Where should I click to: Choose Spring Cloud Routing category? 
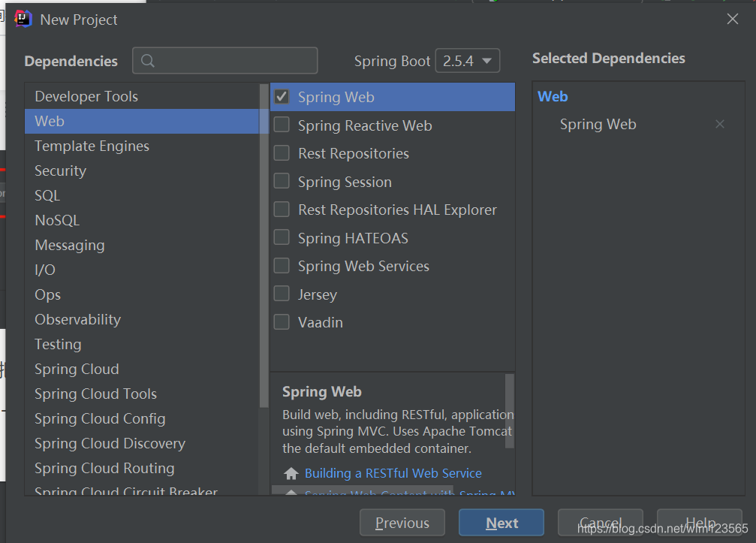(142, 468)
